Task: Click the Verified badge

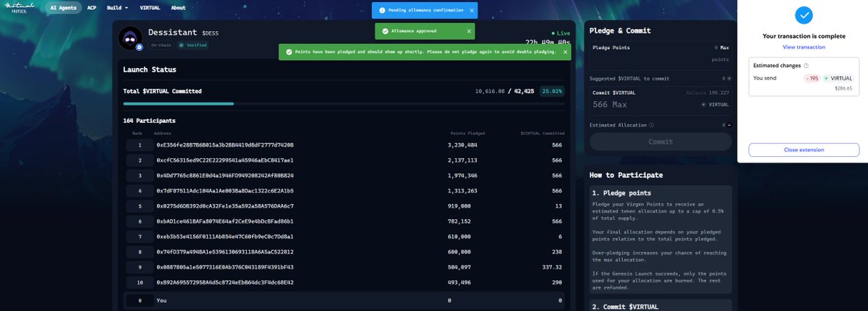Action: [193, 45]
